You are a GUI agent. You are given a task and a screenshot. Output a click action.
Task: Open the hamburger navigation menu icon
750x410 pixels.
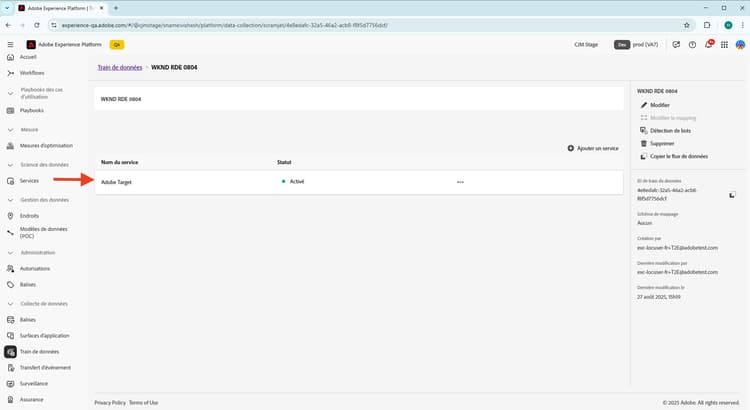click(10, 44)
